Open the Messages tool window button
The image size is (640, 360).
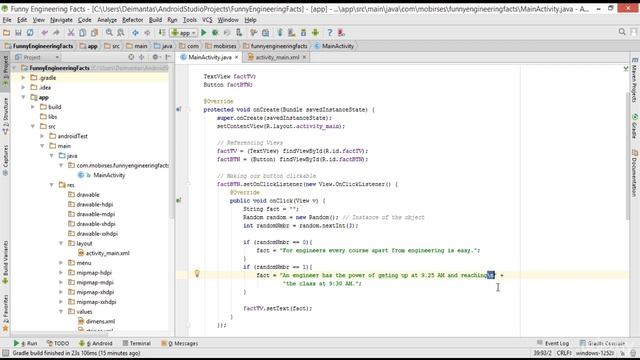click(x=180, y=343)
